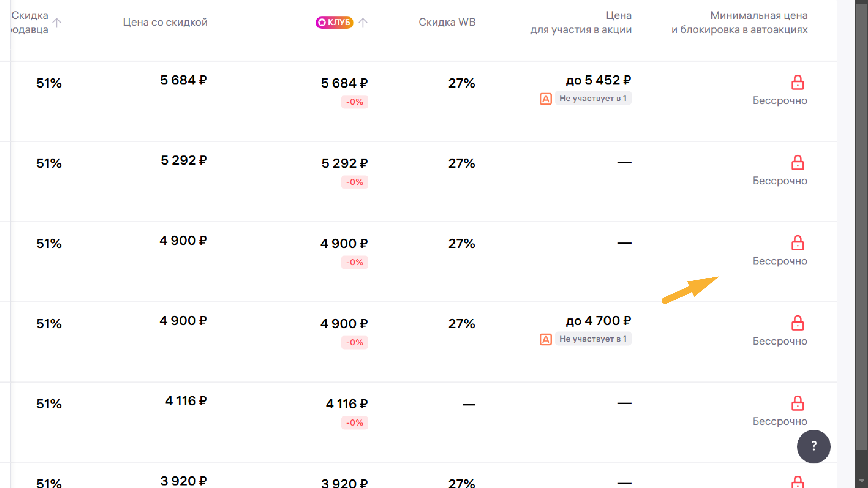Sort by КЛУБ price using the arrow
This screenshot has height=488, width=868.
(363, 23)
